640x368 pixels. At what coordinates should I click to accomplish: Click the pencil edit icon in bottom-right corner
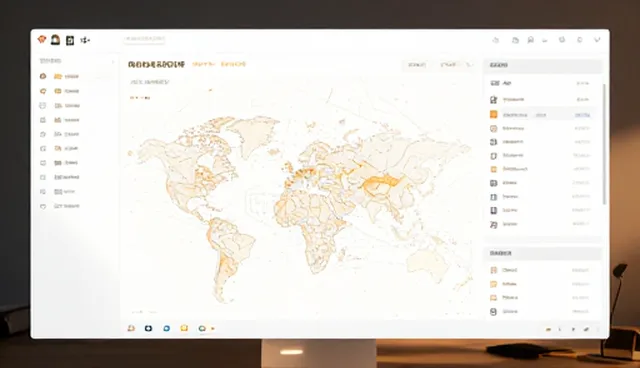(x=587, y=329)
